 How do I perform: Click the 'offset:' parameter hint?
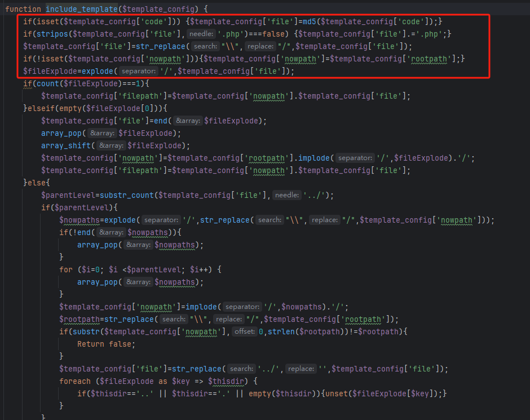(x=245, y=331)
